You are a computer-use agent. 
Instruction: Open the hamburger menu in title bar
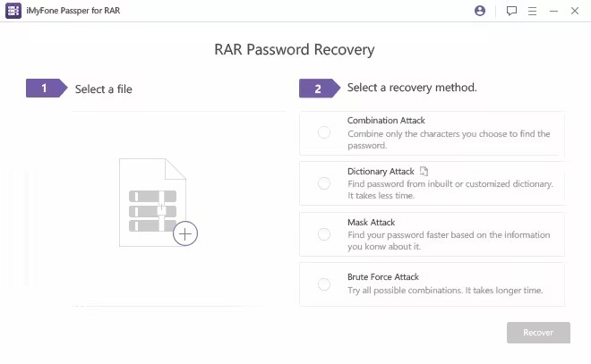pyautogui.click(x=532, y=11)
